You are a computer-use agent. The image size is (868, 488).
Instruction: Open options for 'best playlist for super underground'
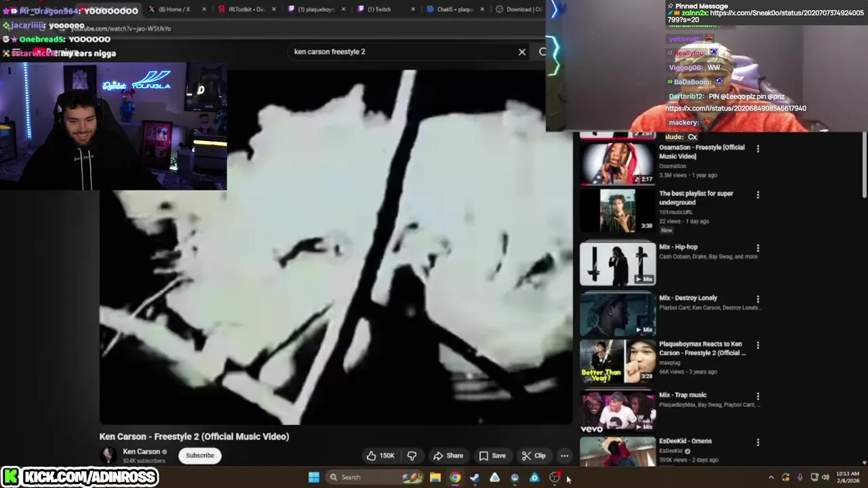[758, 195]
